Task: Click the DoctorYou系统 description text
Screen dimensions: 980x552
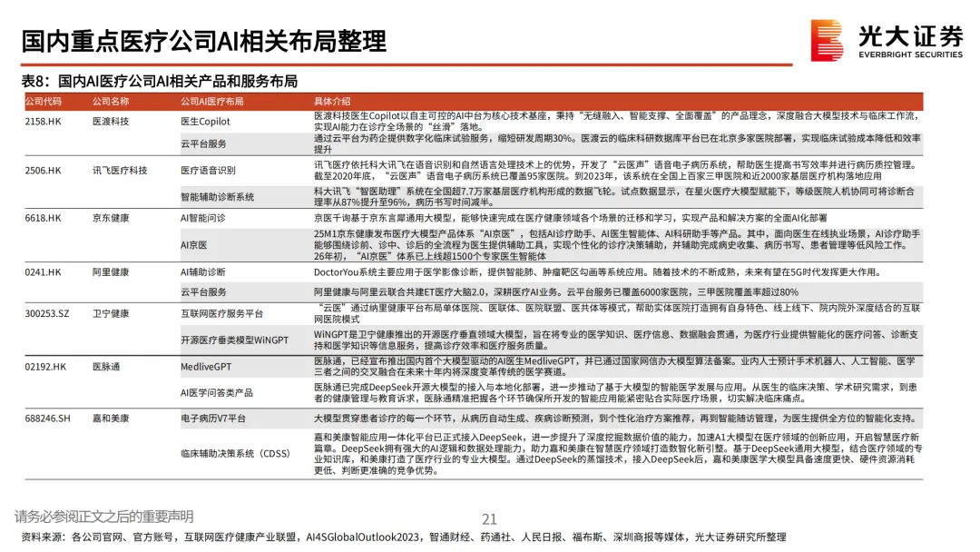Action: pyautogui.click(x=598, y=272)
